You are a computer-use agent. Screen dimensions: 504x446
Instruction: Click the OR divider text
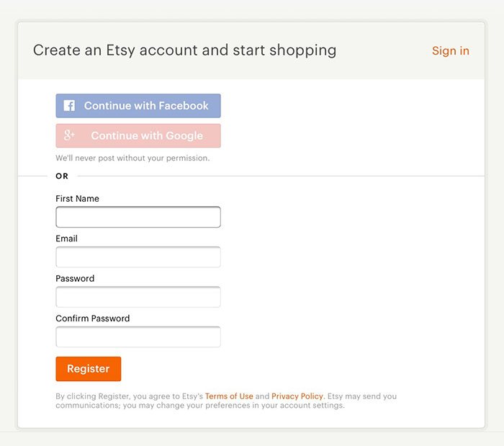tap(62, 177)
